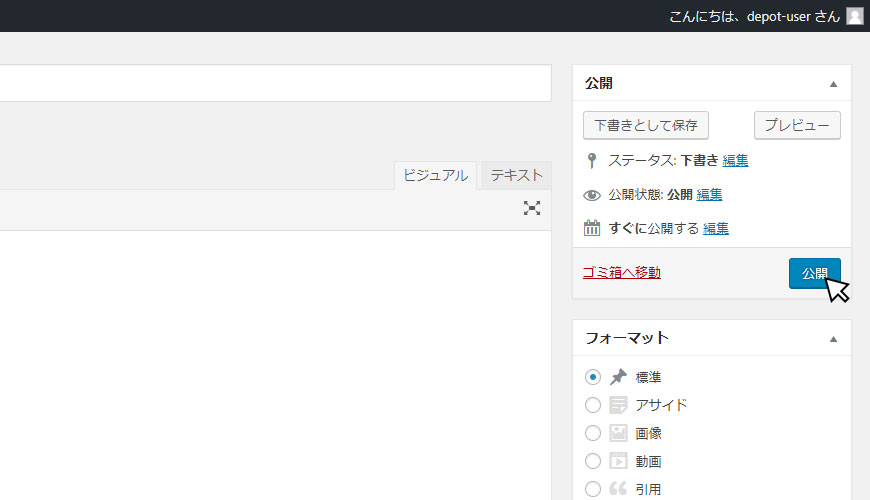The image size is (870, 500).
Task: Switch to the ビジュアル editor tab
Action: point(435,175)
